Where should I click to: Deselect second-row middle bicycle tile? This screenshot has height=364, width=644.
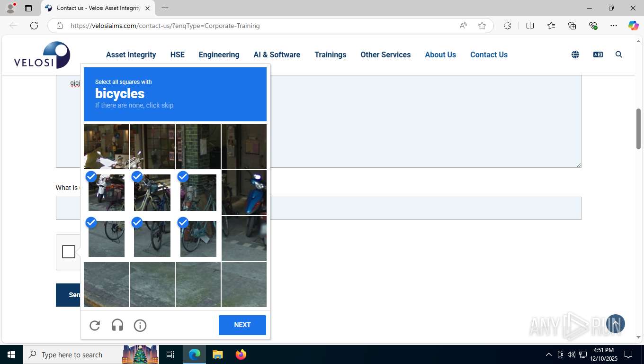(152, 192)
